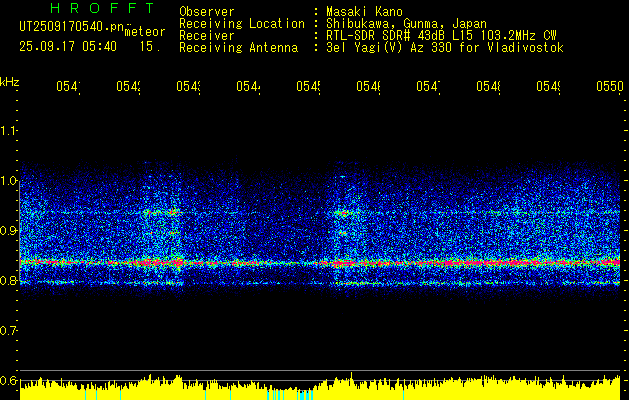Click the Receiver label

207,36
